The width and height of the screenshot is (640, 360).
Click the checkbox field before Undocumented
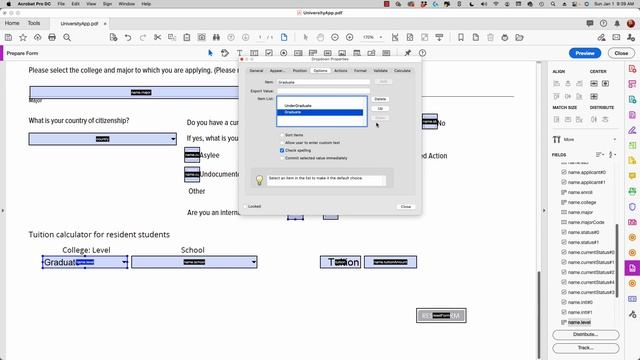(192, 174)
